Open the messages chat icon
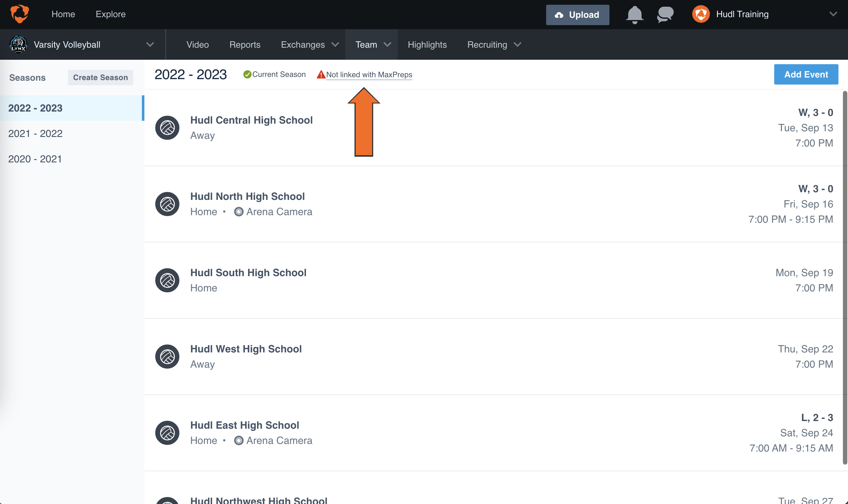Screen dimensions: 848x504 (665, 15)
